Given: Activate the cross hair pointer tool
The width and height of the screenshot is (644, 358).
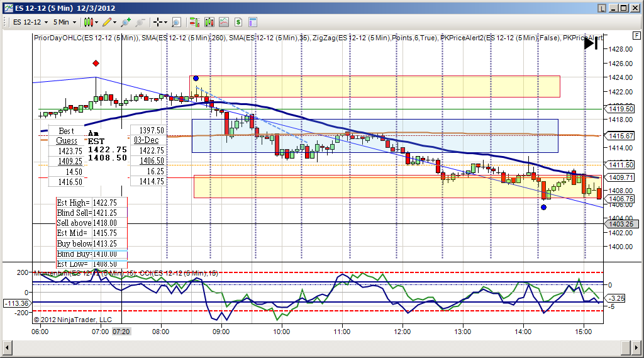Looking at the screenshot, I should [158, 22].
